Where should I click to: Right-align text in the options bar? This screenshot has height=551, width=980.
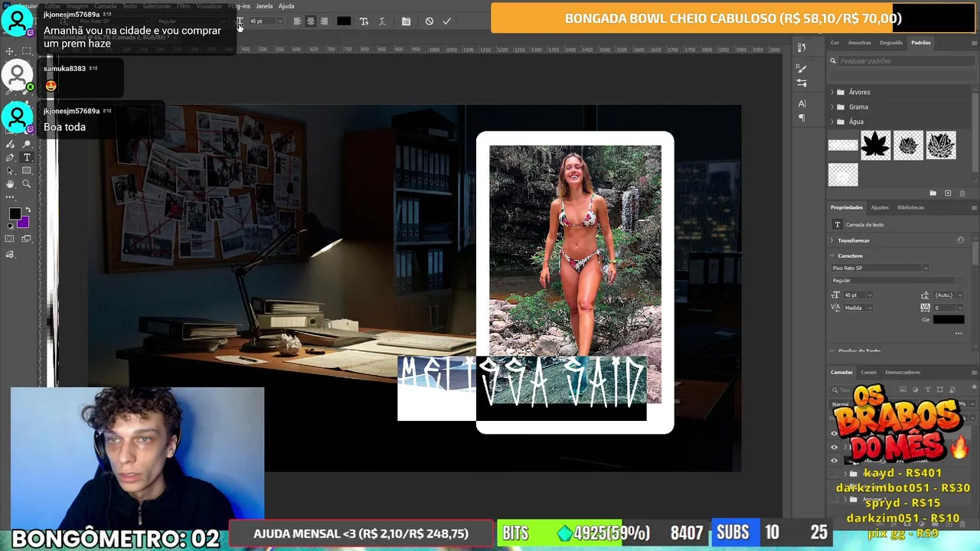[324, 21]
